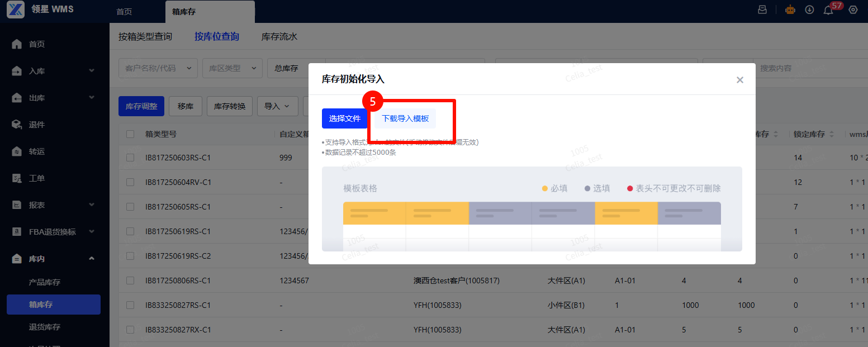Switch to 库存流水 tab
Screen dimensions: 868x347
tap(279, 37)
